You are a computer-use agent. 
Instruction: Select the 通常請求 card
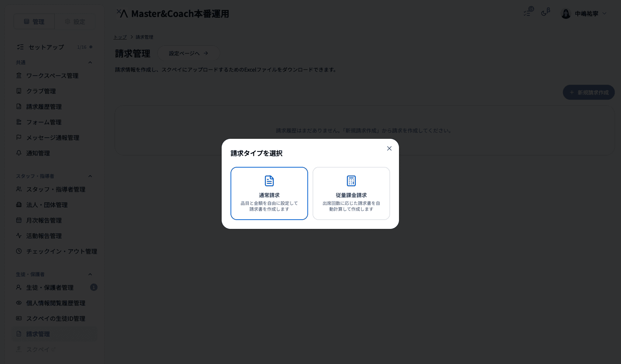(269, 193)
